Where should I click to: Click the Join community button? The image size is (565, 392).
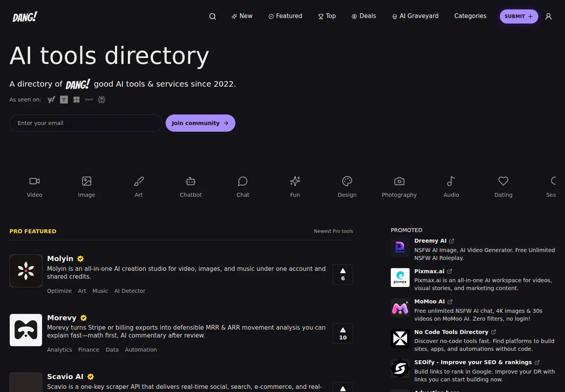coord(200,123)
